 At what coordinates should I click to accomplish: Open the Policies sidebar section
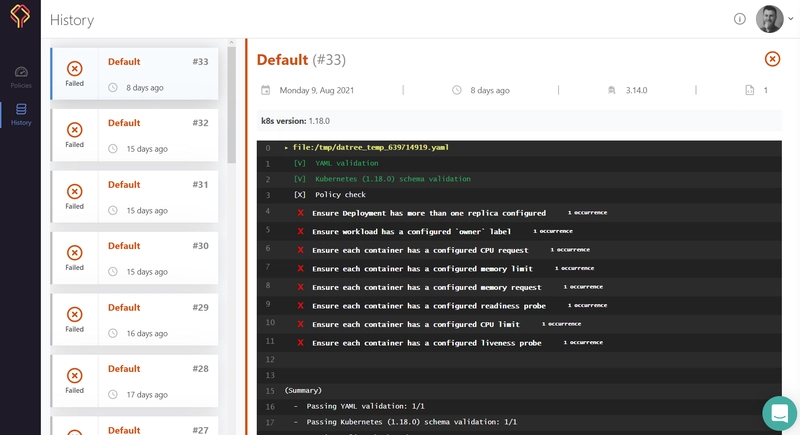pos(21,77)
